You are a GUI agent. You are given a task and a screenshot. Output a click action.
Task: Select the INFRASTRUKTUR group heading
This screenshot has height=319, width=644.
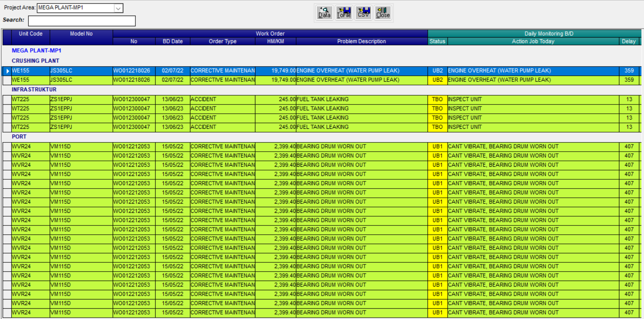34,89
